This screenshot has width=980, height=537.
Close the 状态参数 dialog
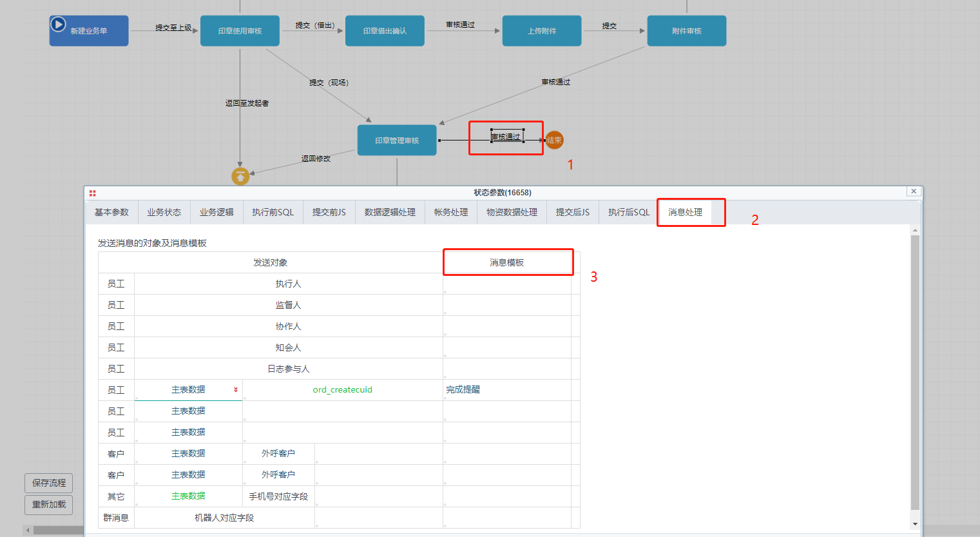tap(913, 191)
